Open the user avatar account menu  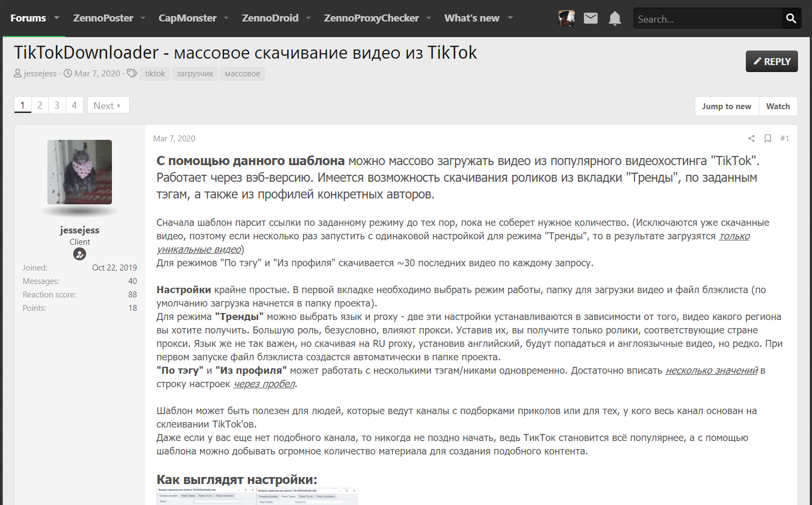567,18
